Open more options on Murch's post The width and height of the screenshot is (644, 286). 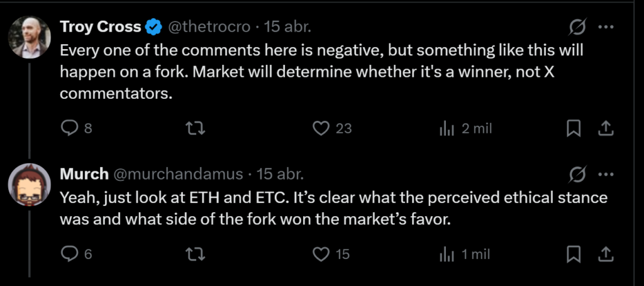(x=605, y=173)
